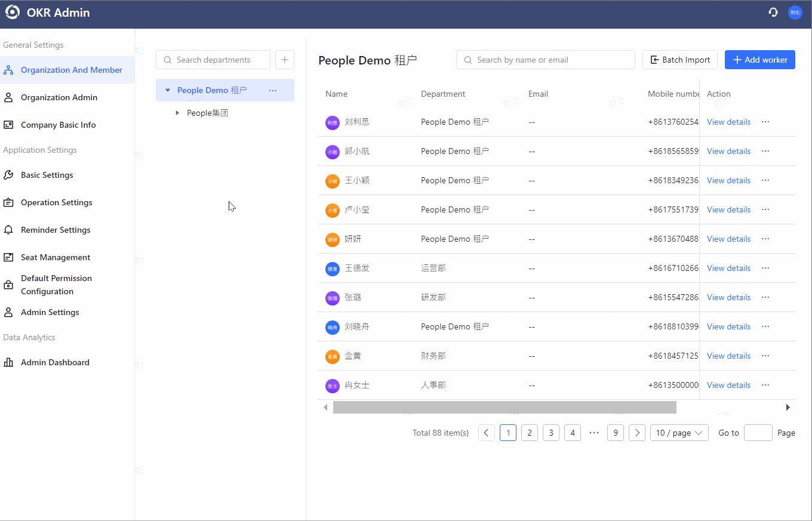Open Admin Settings from the sidebar
Screen dimensions: 812x521
[50, 312]
